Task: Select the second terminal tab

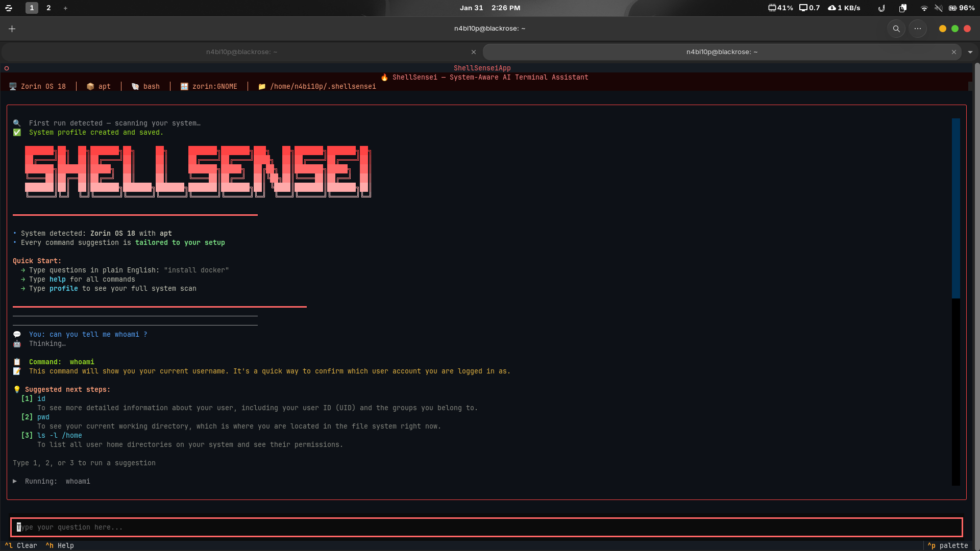Action: (x=721, y=52)
